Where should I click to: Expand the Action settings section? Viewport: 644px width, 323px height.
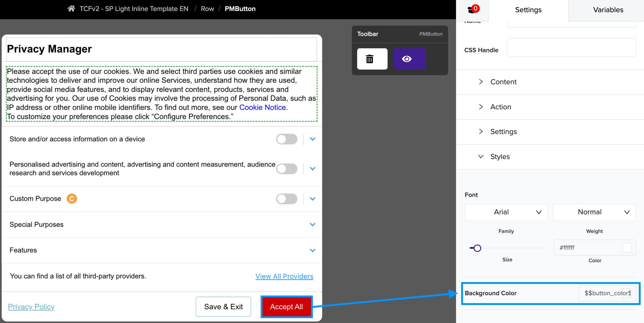[x=550, y=107]
